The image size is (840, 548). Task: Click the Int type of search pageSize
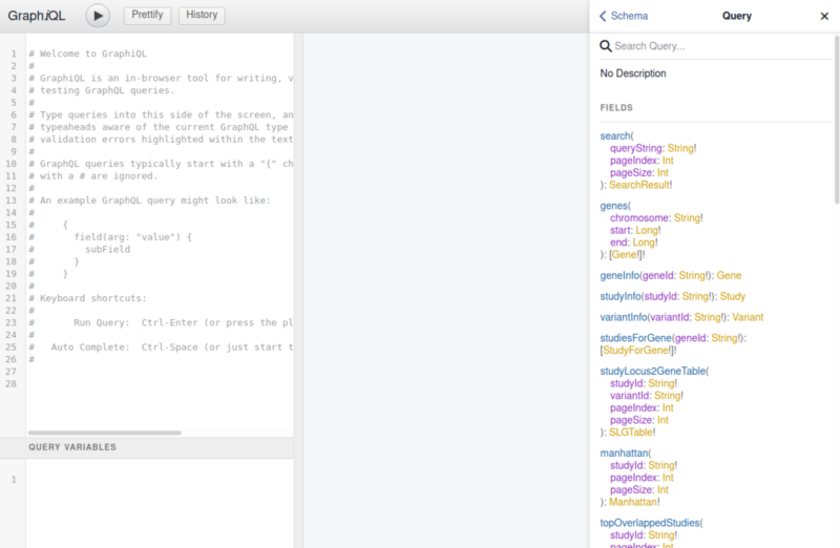[663, 172]
